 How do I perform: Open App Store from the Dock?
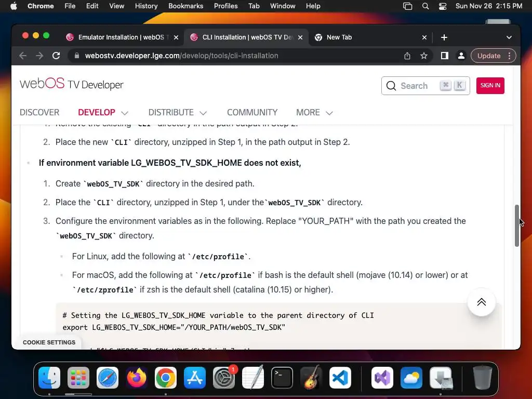click(x=195, y=378)
